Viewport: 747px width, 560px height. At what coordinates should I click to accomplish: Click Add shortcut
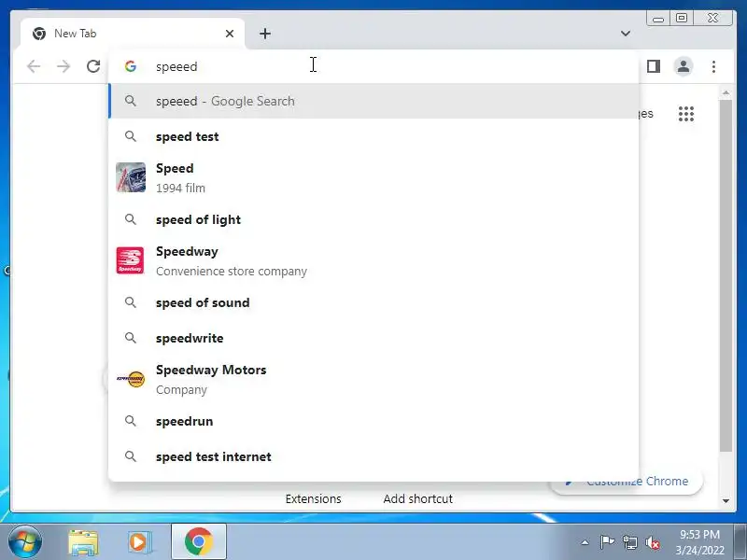[x=417, y=498]
